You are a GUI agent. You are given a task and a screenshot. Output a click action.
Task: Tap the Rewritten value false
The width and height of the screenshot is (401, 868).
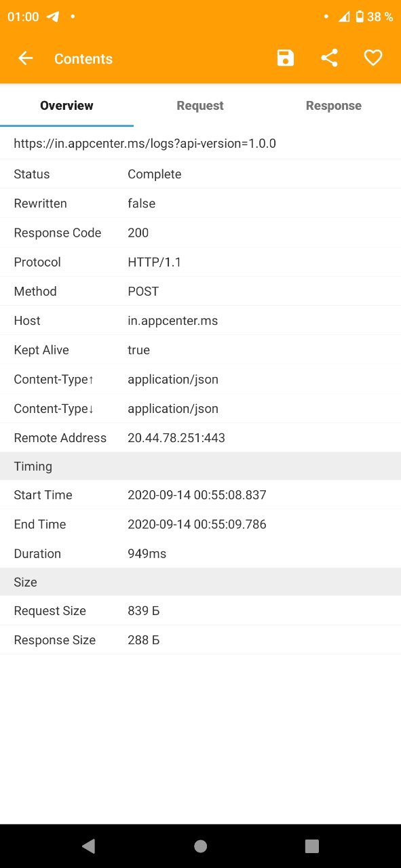pyautogui.click(x=142, y=203)
